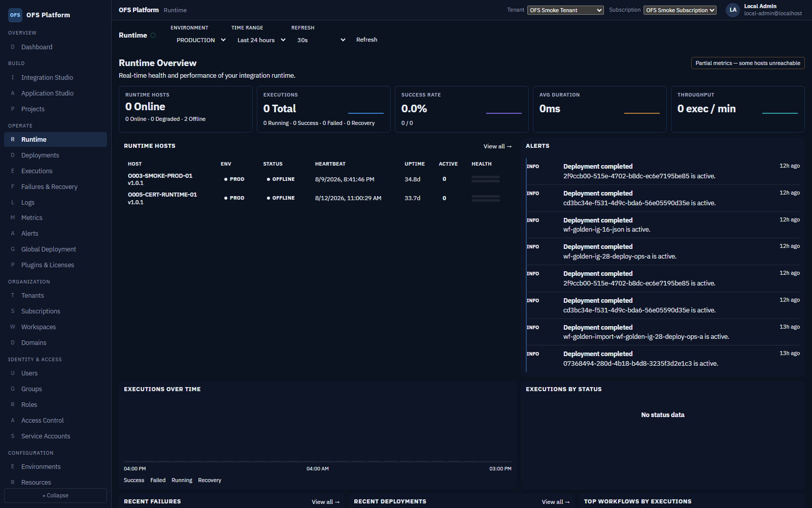Viewport: 812px width, 508px height.
Task: Change the Refresh interval 30s dropdown
Action: point(321,40)
